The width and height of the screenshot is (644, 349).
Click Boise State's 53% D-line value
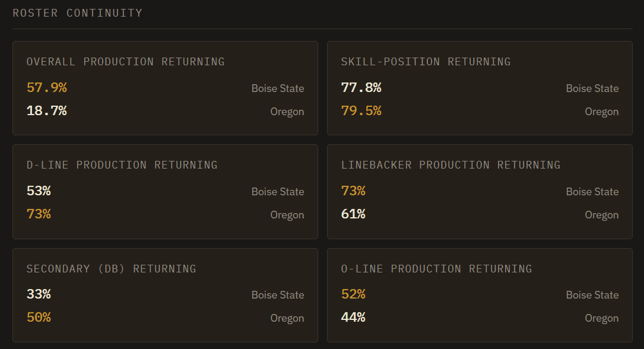coord(39,191)
